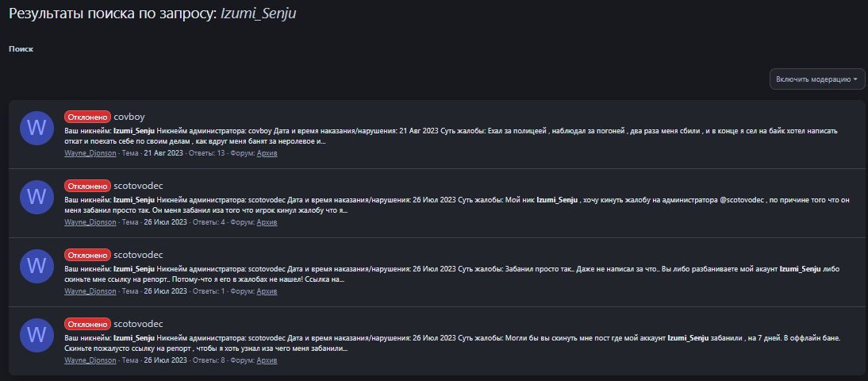Click the "Отклонено" label on the covboy thread
The height and width of the screenshot is (381, 868).
[x=87, y=117]
